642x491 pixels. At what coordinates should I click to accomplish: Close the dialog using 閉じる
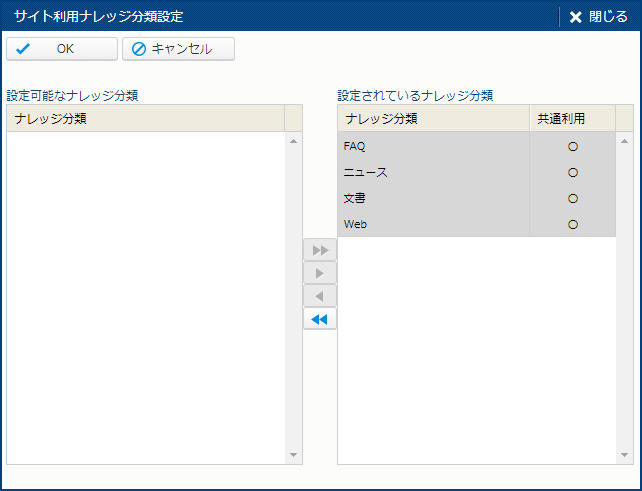598,17
